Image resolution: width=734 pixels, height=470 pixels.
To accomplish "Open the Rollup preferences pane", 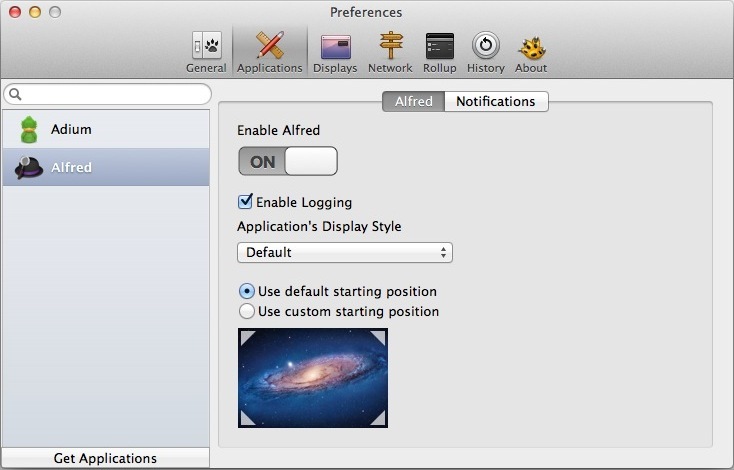I will coord(440,52).
